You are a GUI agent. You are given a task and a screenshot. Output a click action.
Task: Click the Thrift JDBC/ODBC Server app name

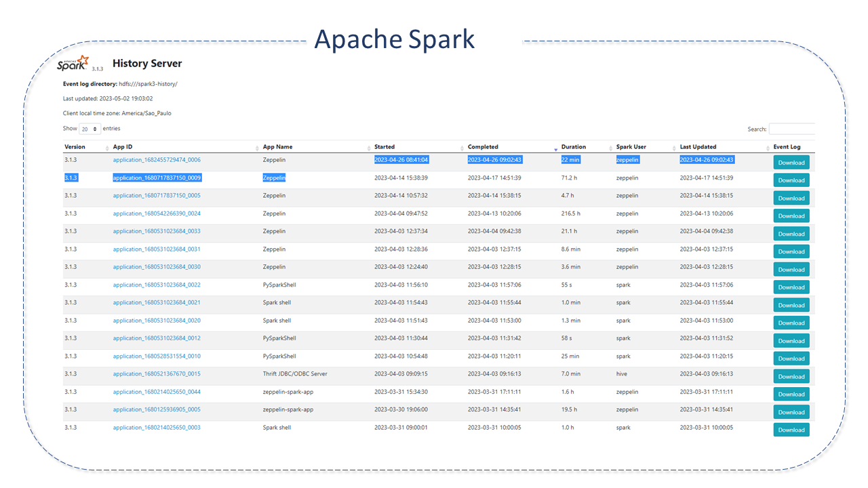click(x=295, y=374)
